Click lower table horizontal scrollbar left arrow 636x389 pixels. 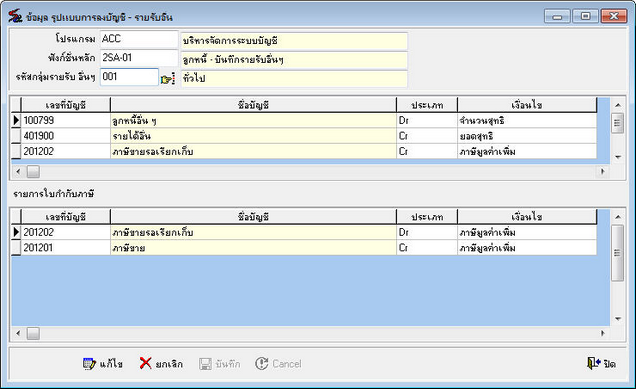(x=18, y=333)
